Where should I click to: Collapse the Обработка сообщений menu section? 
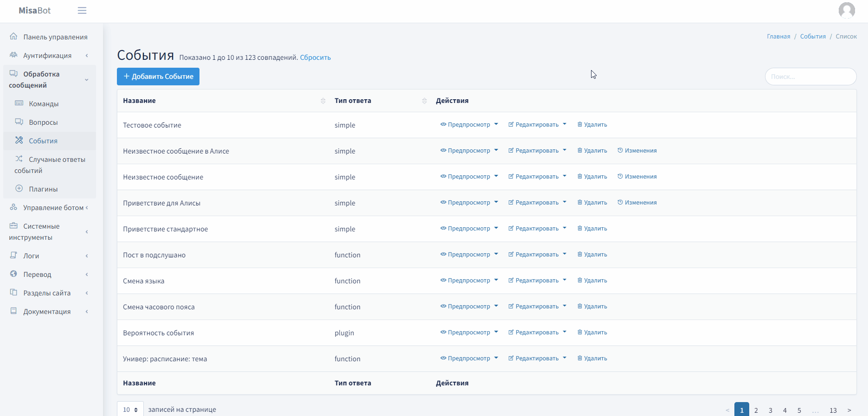tap(50, 80)
